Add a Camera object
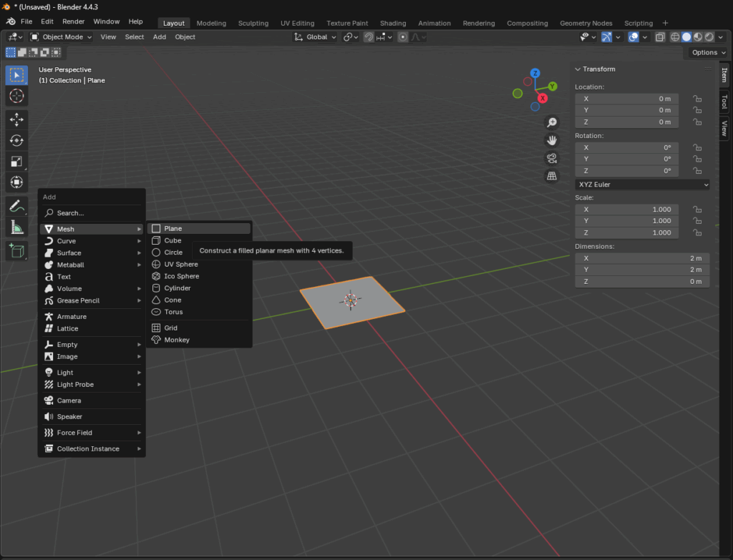733x560 pixels. coord(92,401)
